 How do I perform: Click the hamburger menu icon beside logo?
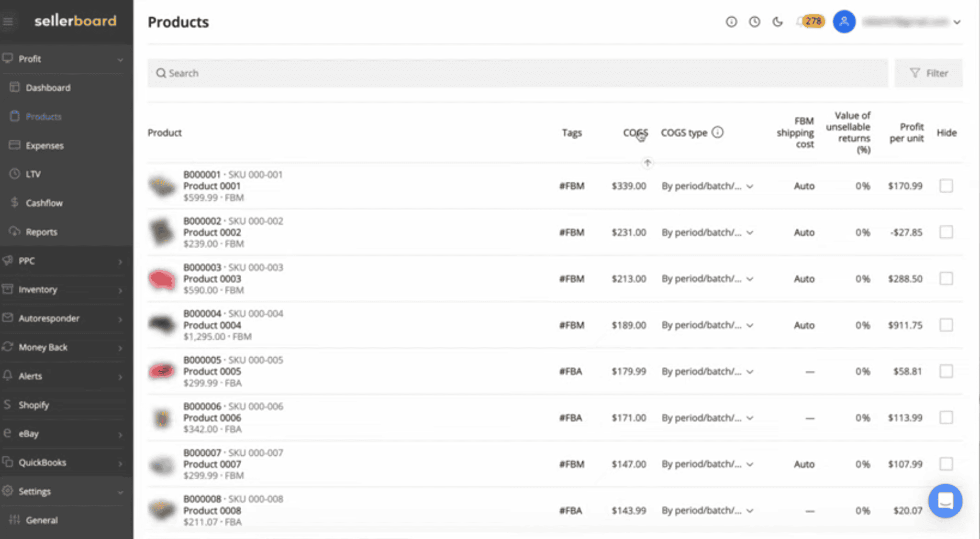pyautogui.click(x=8, y=22)
